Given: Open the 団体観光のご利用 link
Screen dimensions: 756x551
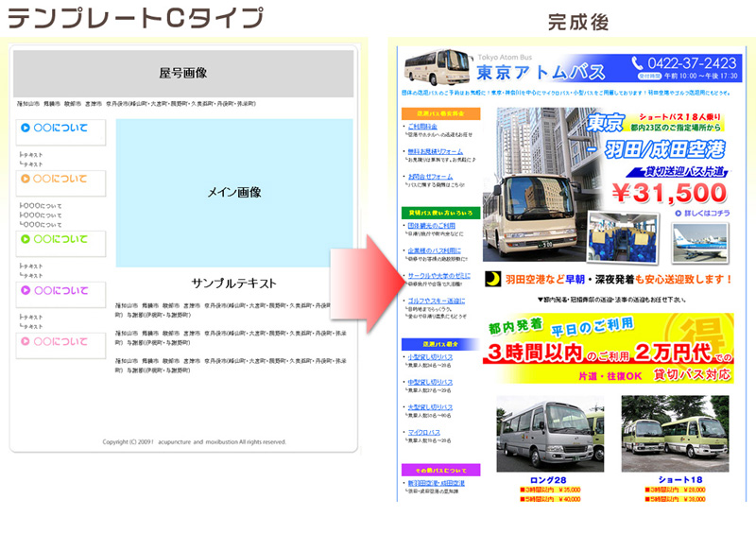Looking at the screenshot, I should click(x=432, y=226).
